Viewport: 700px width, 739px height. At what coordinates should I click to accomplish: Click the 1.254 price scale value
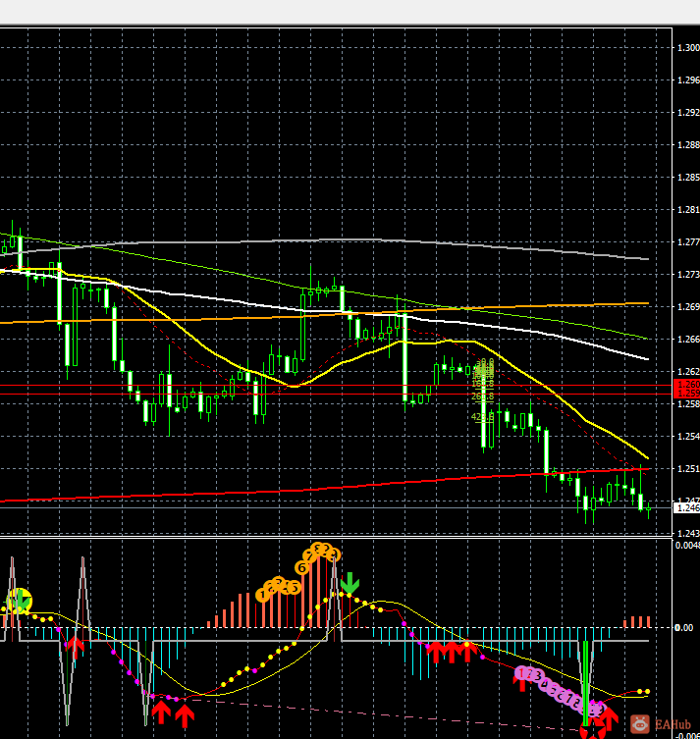[688, 437]
